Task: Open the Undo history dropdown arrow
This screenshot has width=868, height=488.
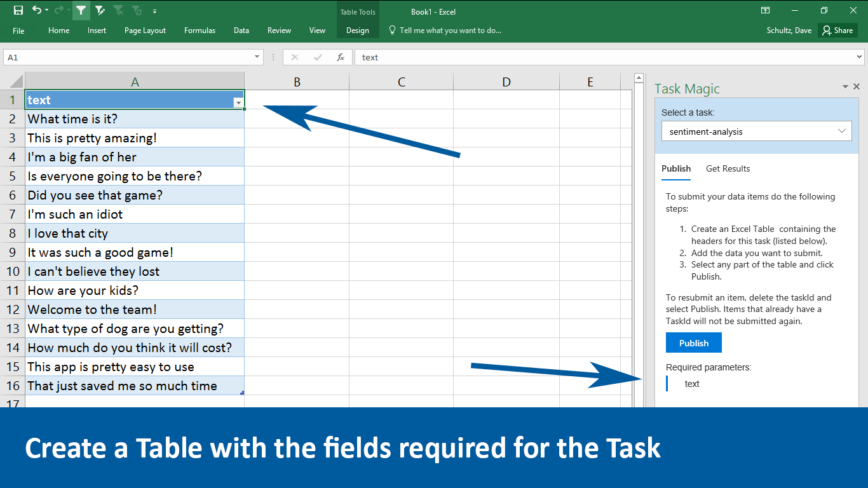Action: [x=46, y=11]
